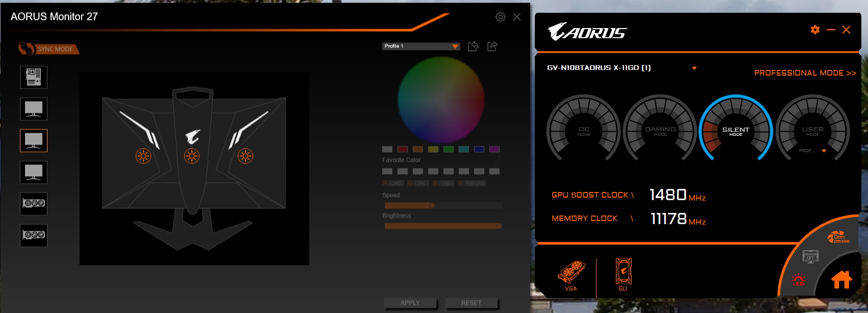This screenshot has height=313, width=868.
Task: Click the left LED zone sun icon
Action: coord(143,156)
